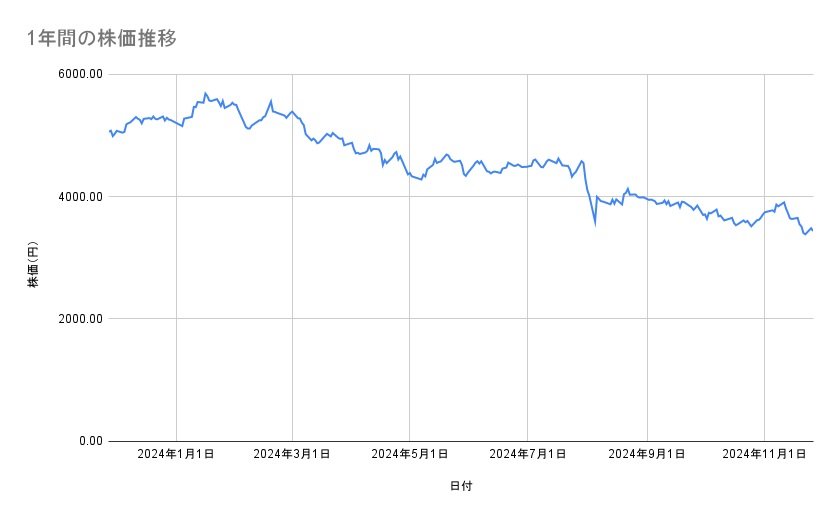
Task: Select the x-axis title 日付
Action: (461, 486)
